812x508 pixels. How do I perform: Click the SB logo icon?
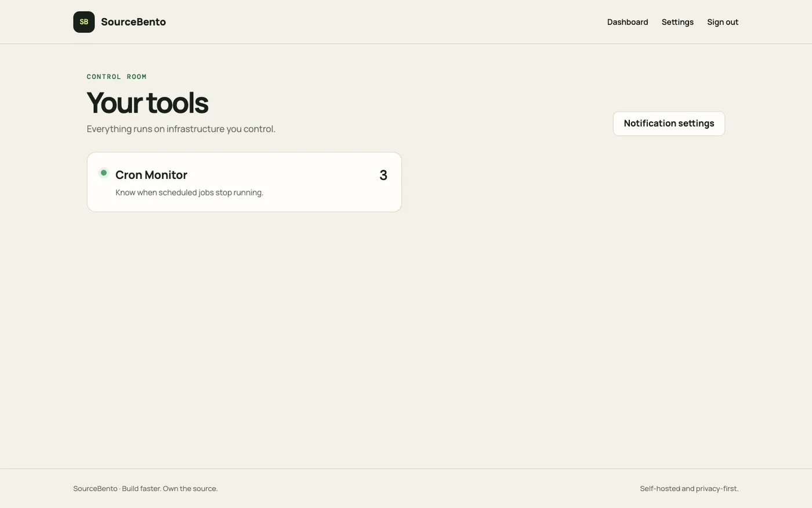[84, 22]
